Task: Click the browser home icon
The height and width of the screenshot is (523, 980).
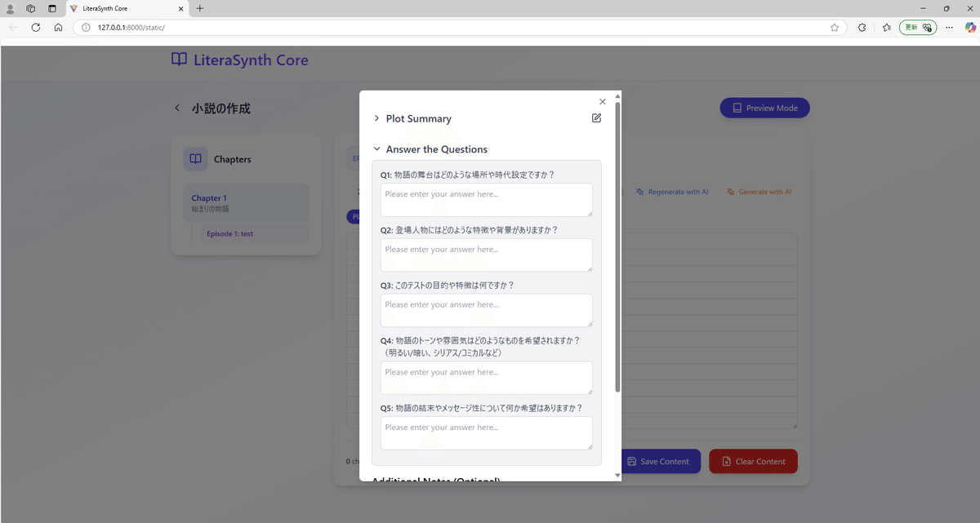Action: [x=57, y=27]
